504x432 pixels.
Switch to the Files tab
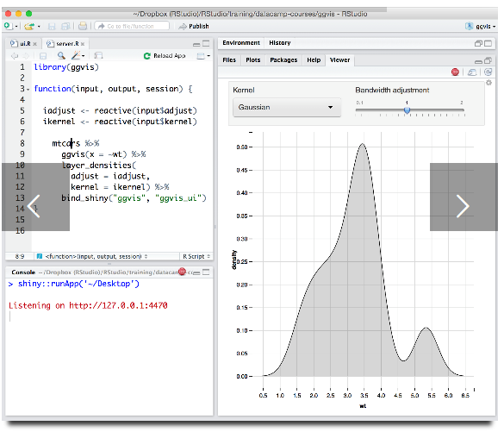229,60
